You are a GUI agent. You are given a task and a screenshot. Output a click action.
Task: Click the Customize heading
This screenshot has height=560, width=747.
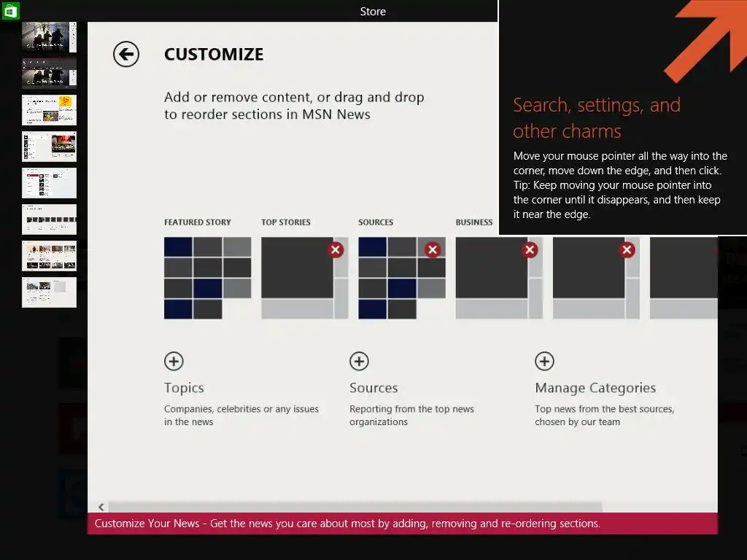(214, 54)
